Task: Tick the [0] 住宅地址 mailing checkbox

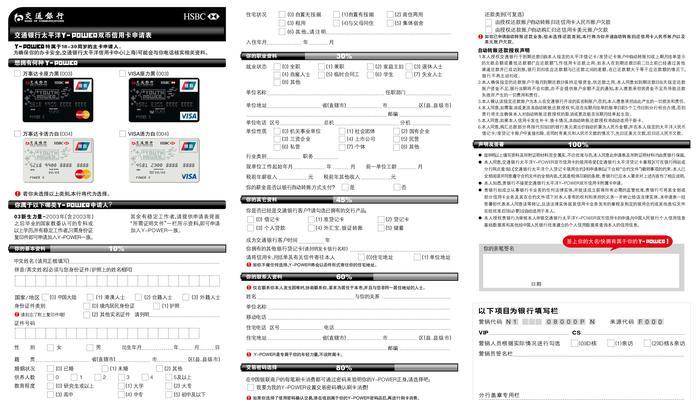Action: [x=361, y=257]
